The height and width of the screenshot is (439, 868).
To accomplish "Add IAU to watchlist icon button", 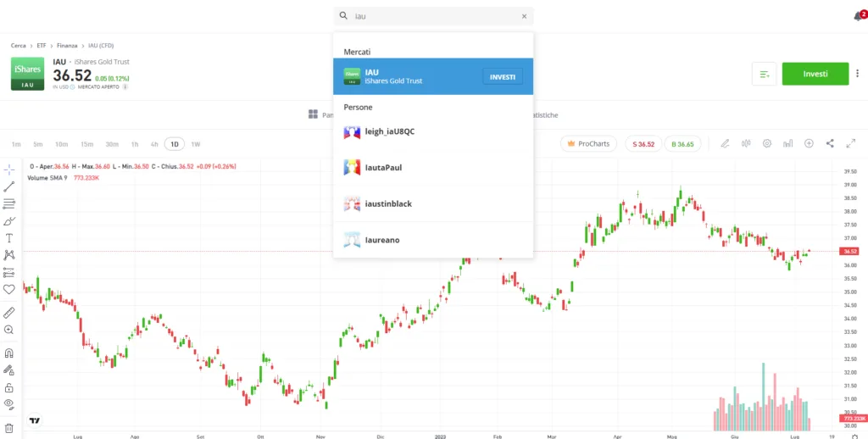I will pos(765,75).
